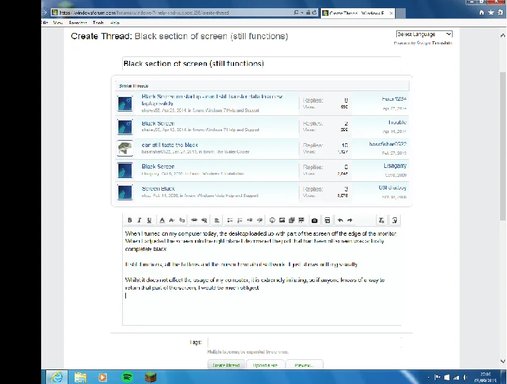The width and height of the screenshot is (507, 384).
Task: Open the first similar thread about startup
Action: [x=212, y=100]
